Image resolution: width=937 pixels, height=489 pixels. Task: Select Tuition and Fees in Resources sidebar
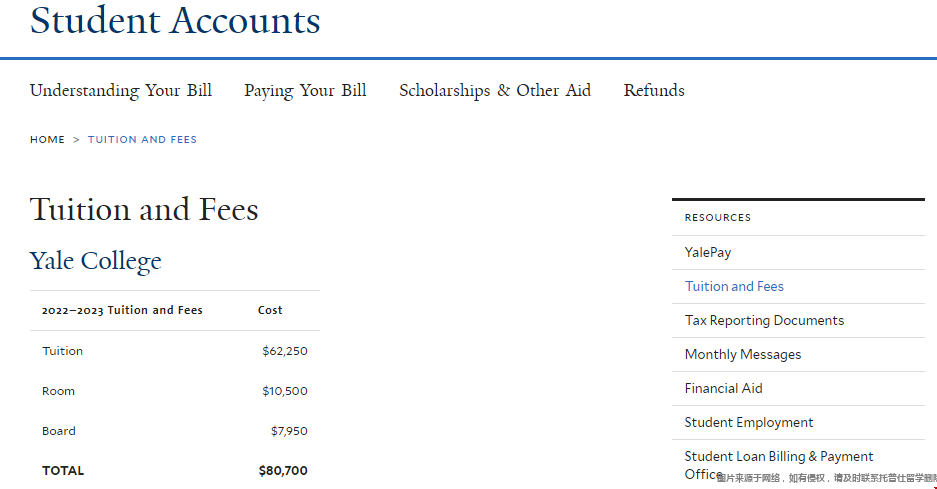(x=734, y=286)
